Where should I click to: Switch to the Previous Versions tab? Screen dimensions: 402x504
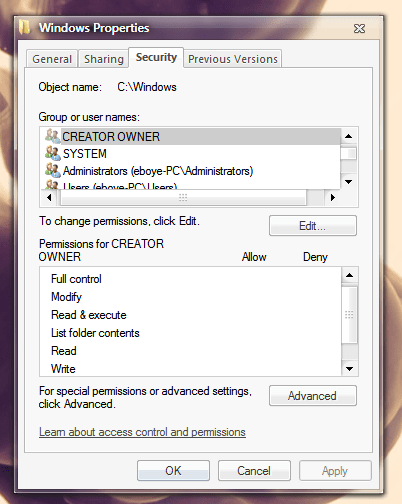(233, 59)
